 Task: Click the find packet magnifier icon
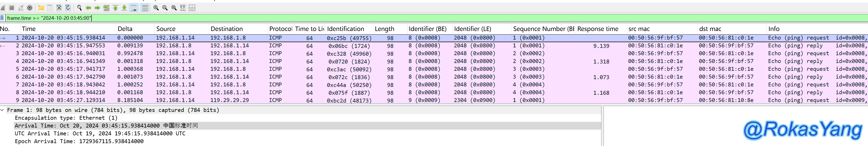click(x=79, y=8)
